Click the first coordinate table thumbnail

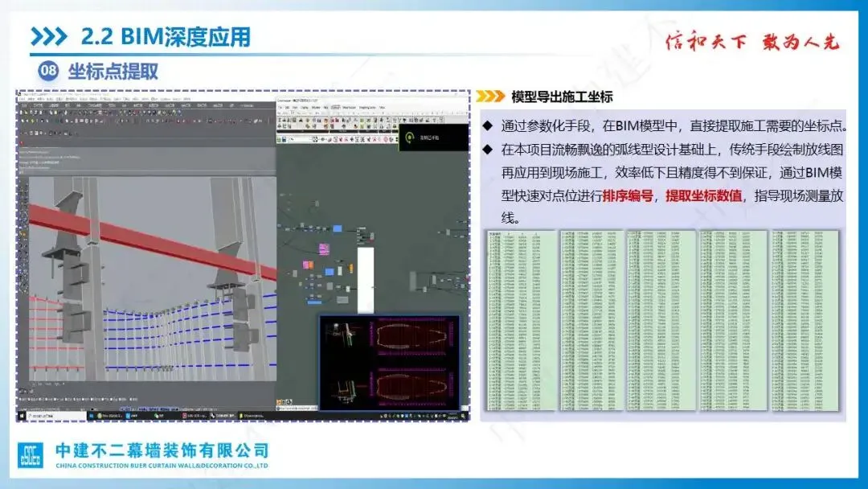(x=521, y=321)
